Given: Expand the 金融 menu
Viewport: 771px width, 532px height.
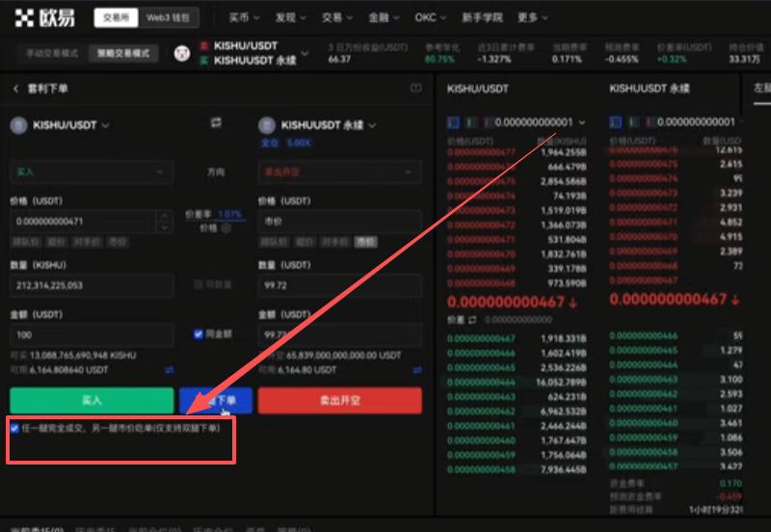Looking at the screenshot, I should click(384, 17).
